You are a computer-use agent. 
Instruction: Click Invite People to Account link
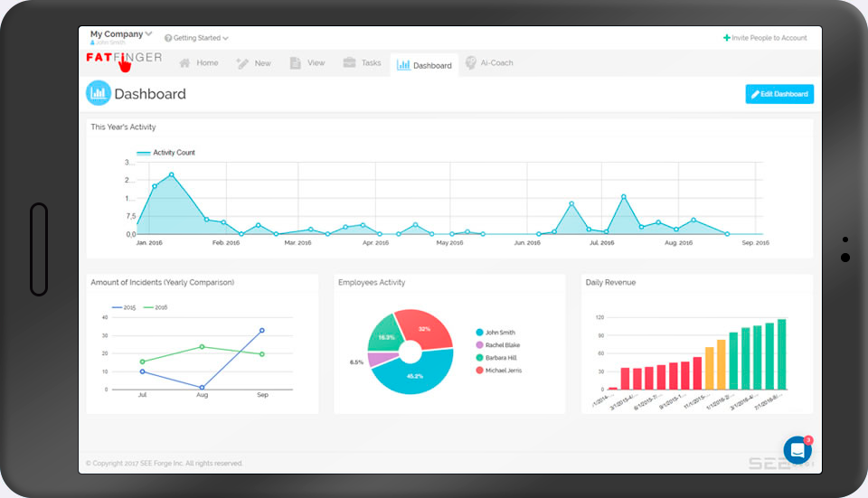tap(765, 38)
